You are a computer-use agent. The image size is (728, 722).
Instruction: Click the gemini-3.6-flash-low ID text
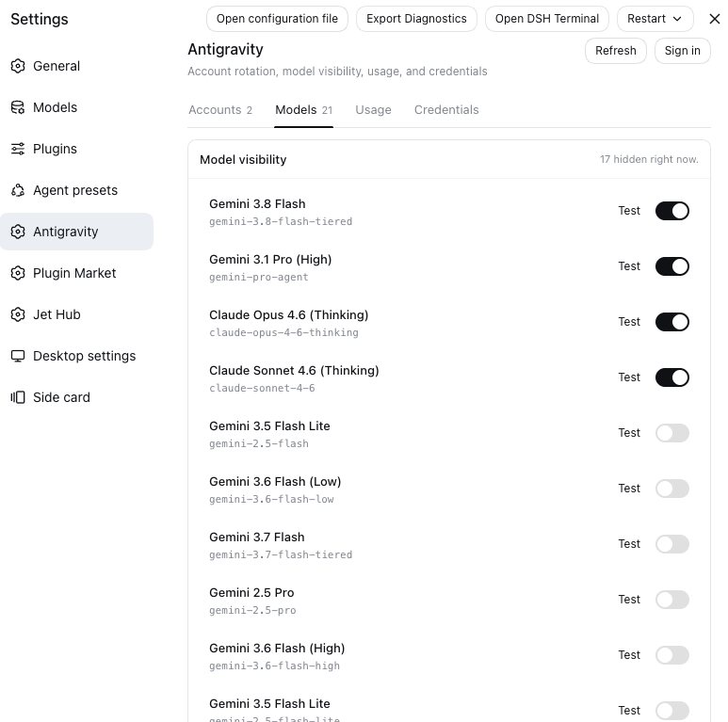[x=271, y=499]
